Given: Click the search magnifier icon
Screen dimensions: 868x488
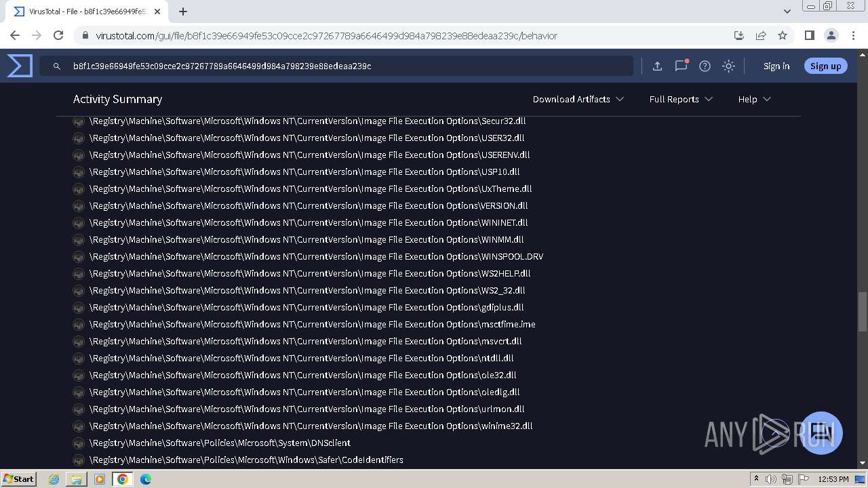Looking at the screenshot, I should 57,66.
